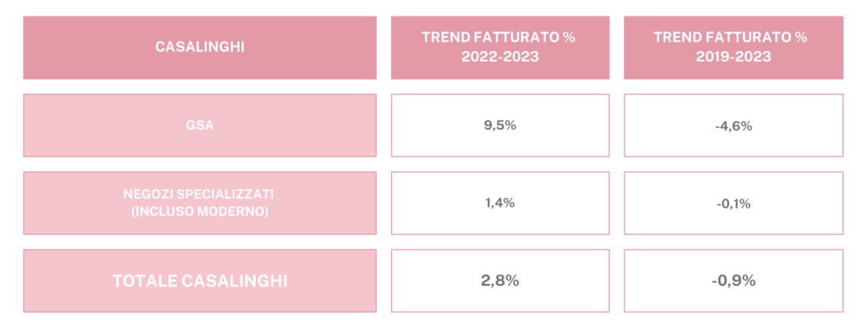The height and width of the screenshot is (330, 868).
Task: Click the GSA 2022-2023 trend figure
Action: pyautogui.click(x=500, y=126)
